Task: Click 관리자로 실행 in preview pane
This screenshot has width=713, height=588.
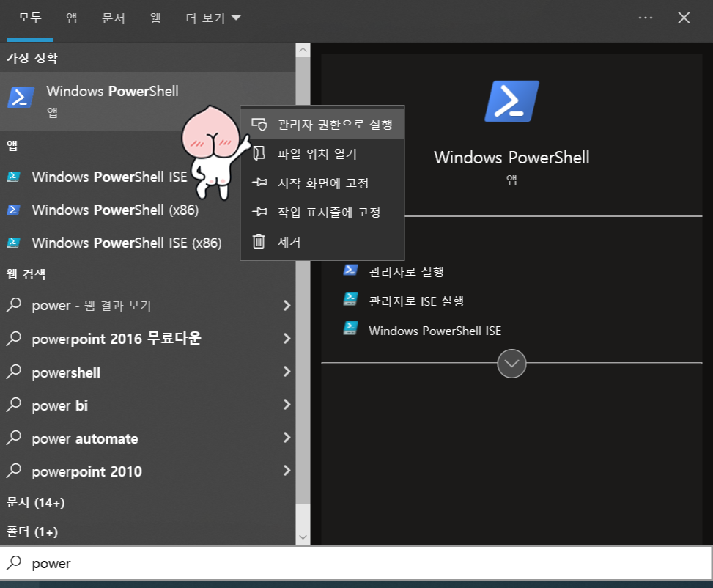Action: (406, 272)
